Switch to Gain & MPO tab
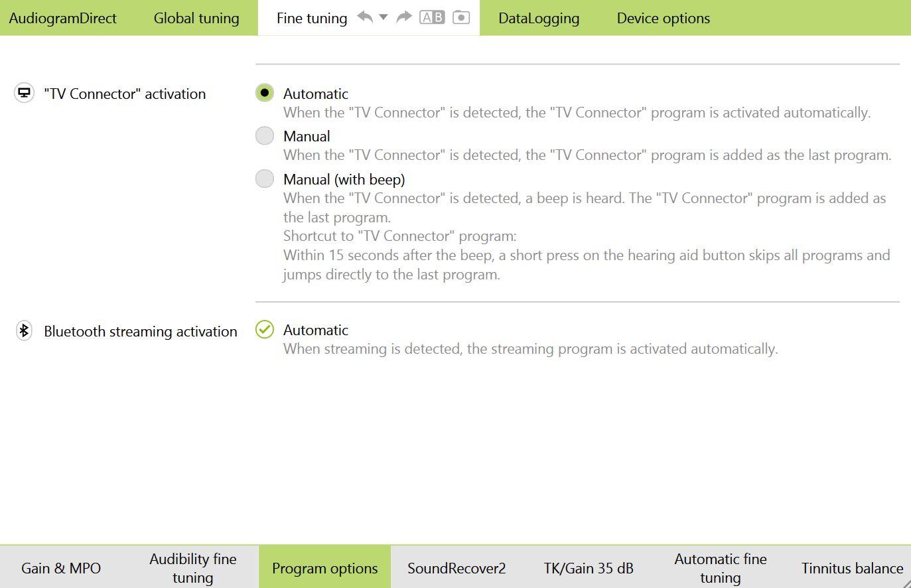Image resolution: width=911 pixels, height=588 pixels. [x=61, y=568]
